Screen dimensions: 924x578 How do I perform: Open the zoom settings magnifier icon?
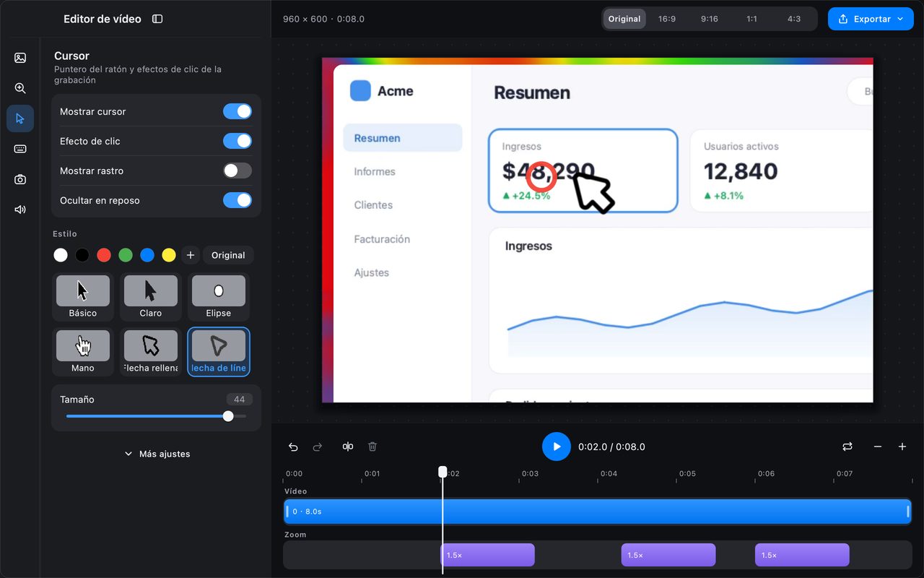(20, 88)
